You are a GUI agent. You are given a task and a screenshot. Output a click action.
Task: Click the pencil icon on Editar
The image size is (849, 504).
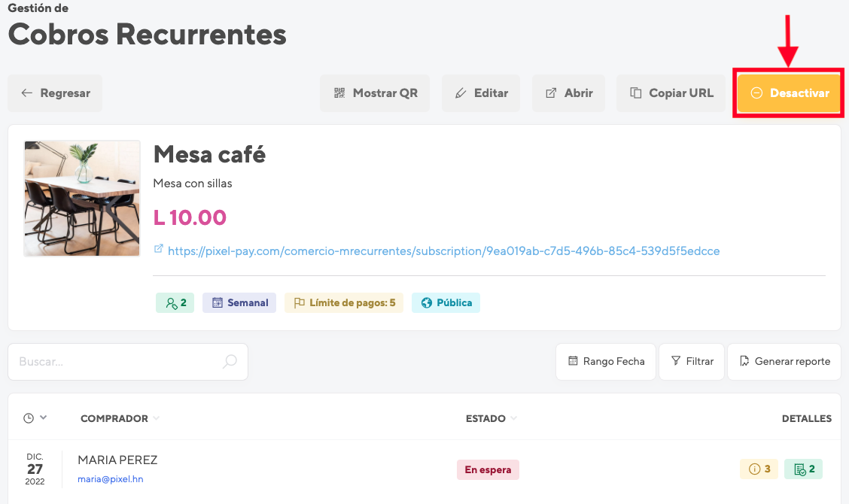461,93
